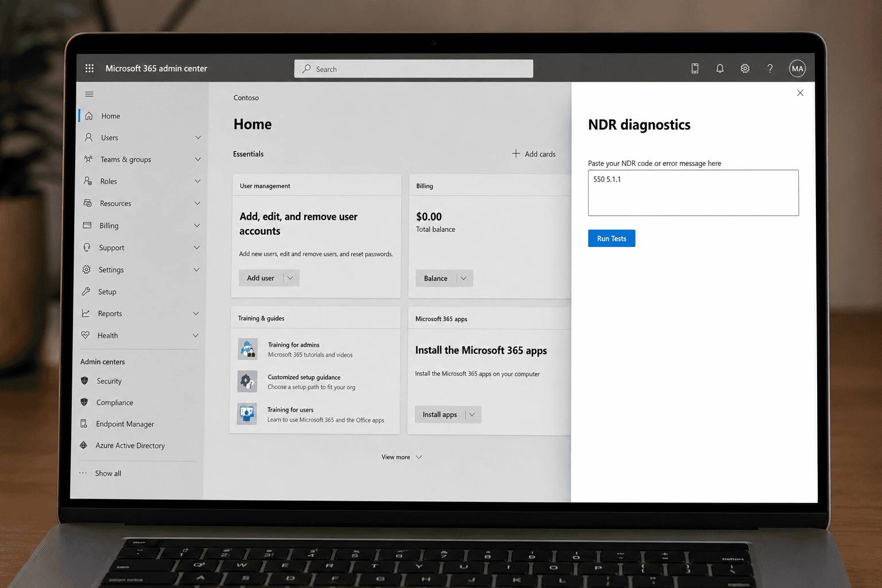Open the app launcher waffle icon

[90, 68]
